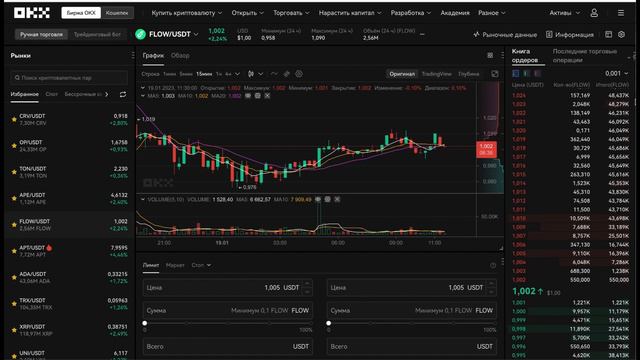Click the crypto pair search field
The height and width of the screenshot is (360, 640).
[x=69, y=78]
